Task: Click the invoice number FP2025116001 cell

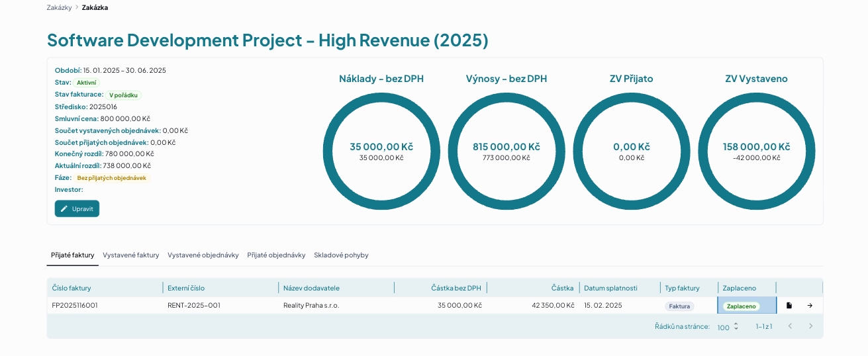Action: pyautogui.click(x=105, y=306)
